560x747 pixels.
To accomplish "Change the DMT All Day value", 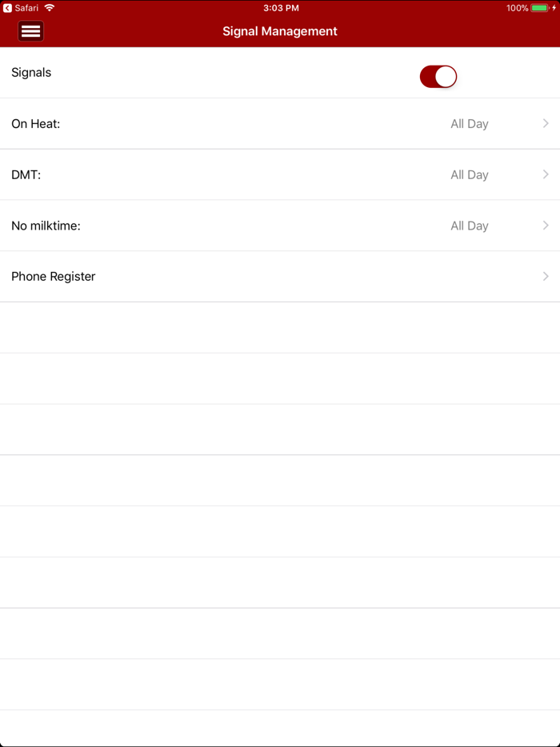I will (469, 174).
